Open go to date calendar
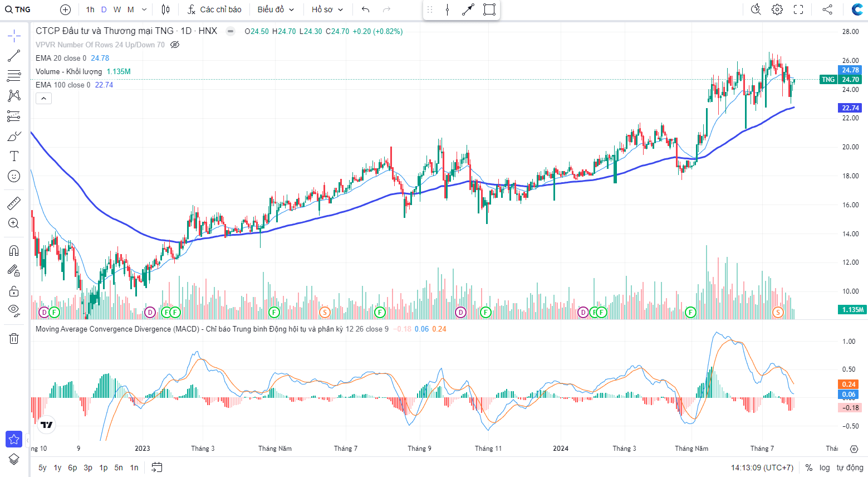Image resolution: width=868 pixels, height=477 pixels. point(157,468)
